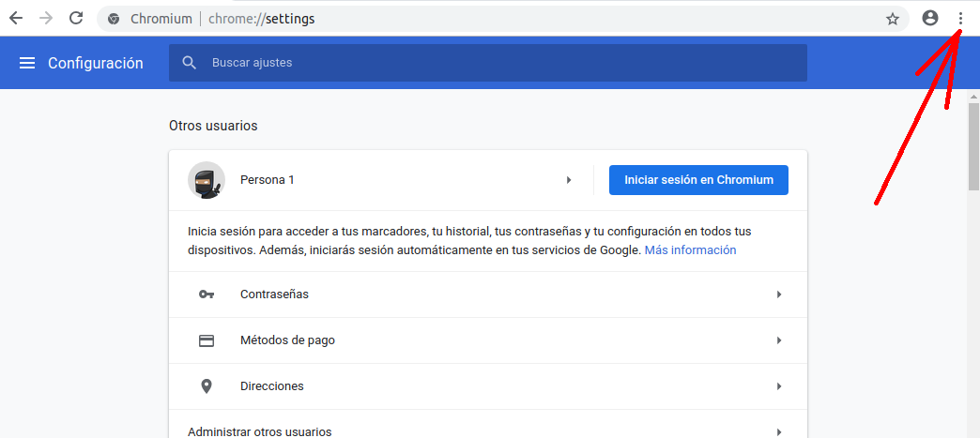Bookmark this page with the star icon
The height and width of the screenshot is (438, 980).
click(x=892, y=19)
